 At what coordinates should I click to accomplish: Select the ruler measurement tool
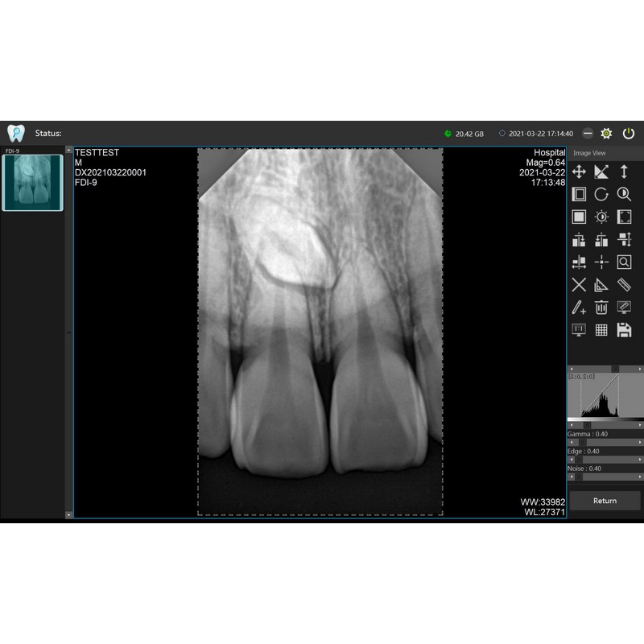[x=625, y=284]
